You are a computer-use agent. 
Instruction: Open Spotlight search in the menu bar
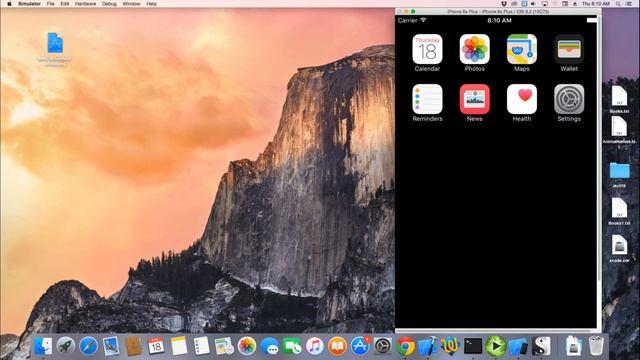[618, 4]
